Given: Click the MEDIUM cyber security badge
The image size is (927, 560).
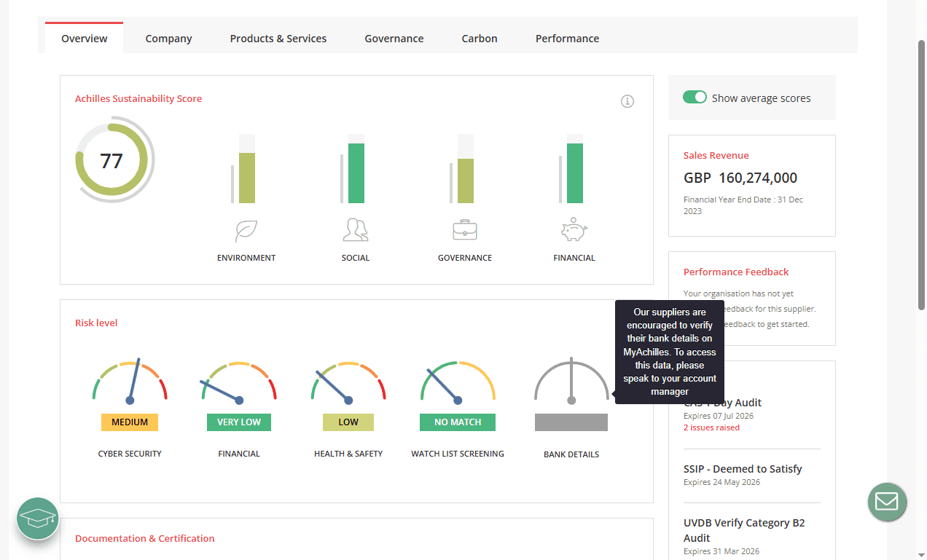Looking at the screenshot, I should (x=130, y=422).
